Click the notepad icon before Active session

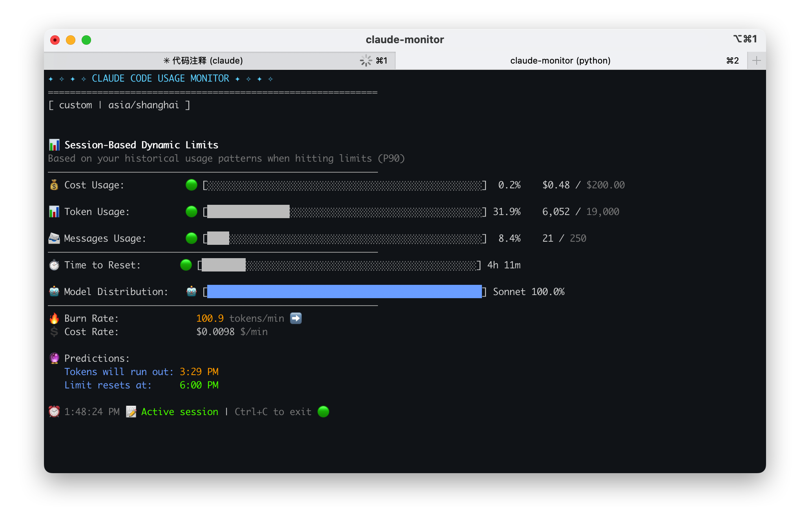coord(131,412)
